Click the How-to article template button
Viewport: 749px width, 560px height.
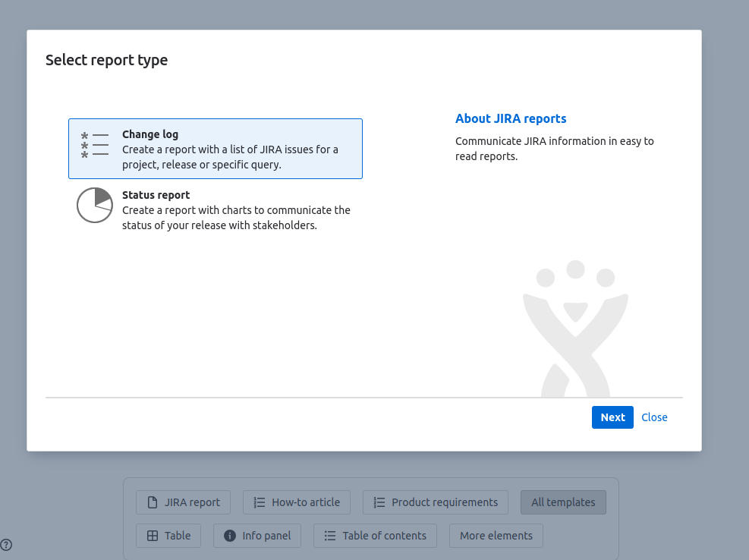click(x=296, y=502)
